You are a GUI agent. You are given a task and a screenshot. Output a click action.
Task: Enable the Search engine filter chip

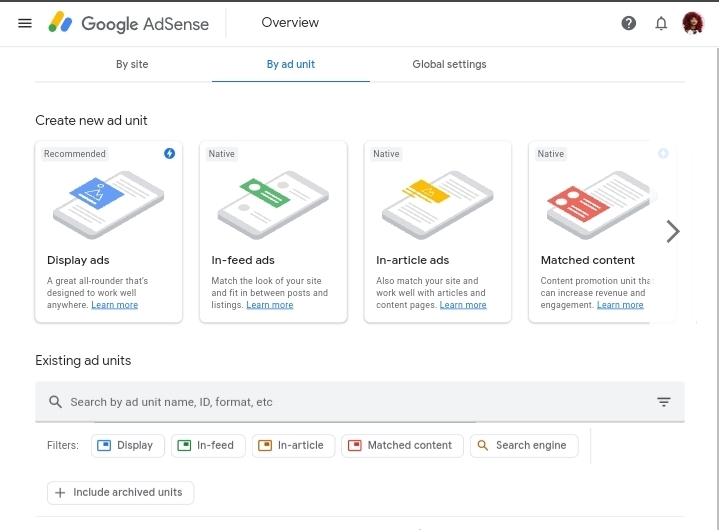coord(523,445)
